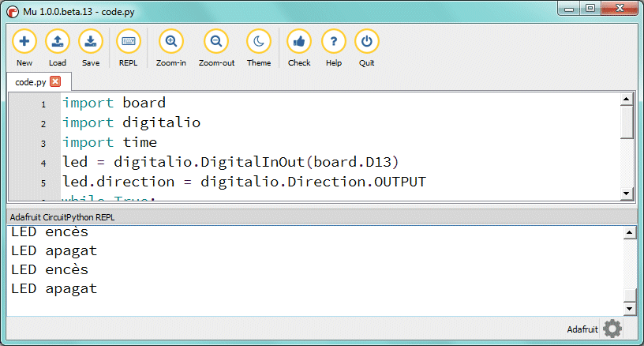Screen dimensions: 644x346
Task: Close the Mu window
Action: pyautogui.click(x=620, y=9)
